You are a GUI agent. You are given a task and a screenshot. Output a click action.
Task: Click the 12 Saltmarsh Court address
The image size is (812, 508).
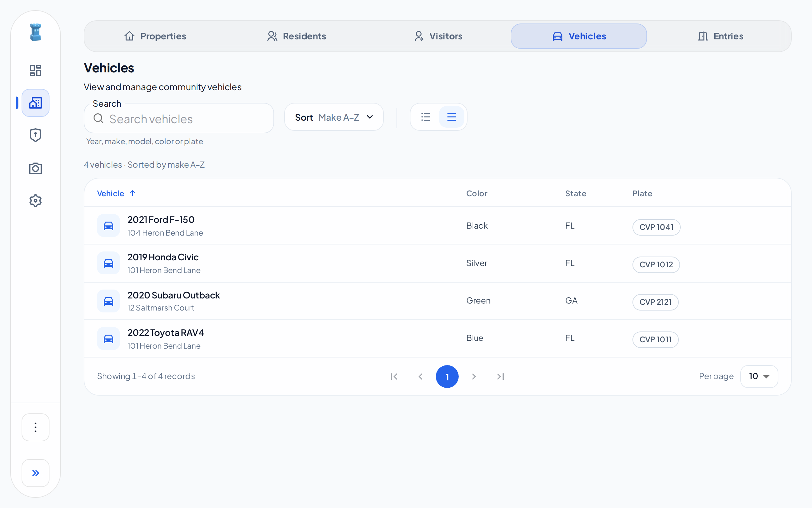click(161, 308)
